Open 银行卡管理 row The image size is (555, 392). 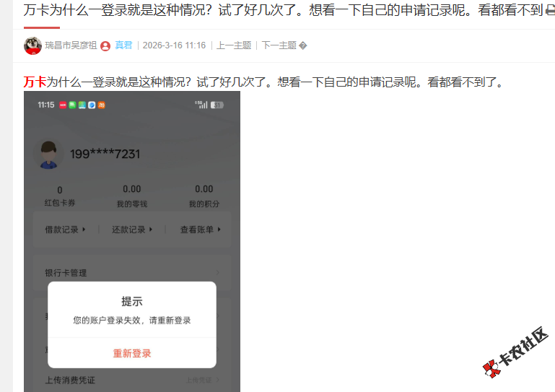(x=132, y=273)
